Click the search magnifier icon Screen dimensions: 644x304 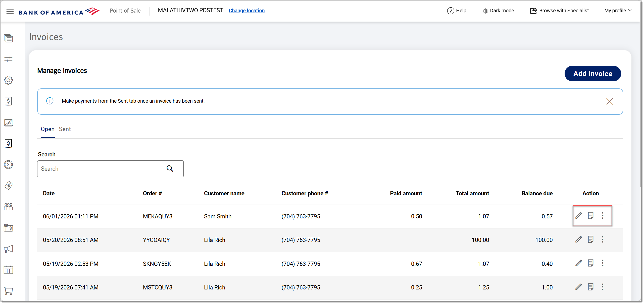coord(170,169)
